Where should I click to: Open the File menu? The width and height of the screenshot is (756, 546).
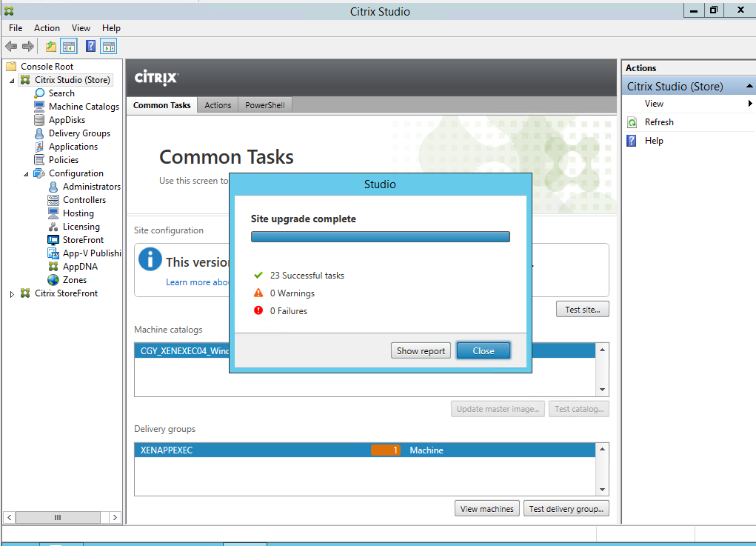point(16,28)
